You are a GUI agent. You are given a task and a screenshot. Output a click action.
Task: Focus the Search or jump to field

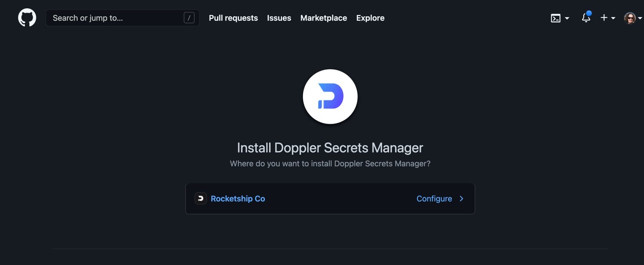click(x=122, y=18)
